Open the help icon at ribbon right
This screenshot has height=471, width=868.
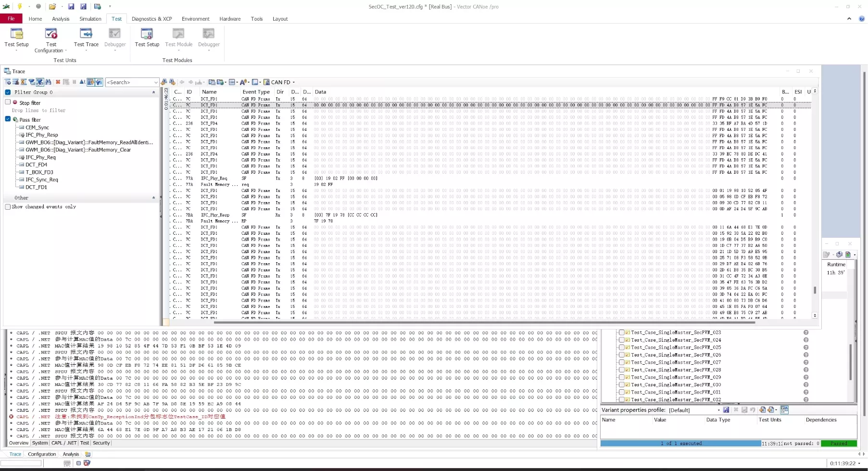pos(861,19)
